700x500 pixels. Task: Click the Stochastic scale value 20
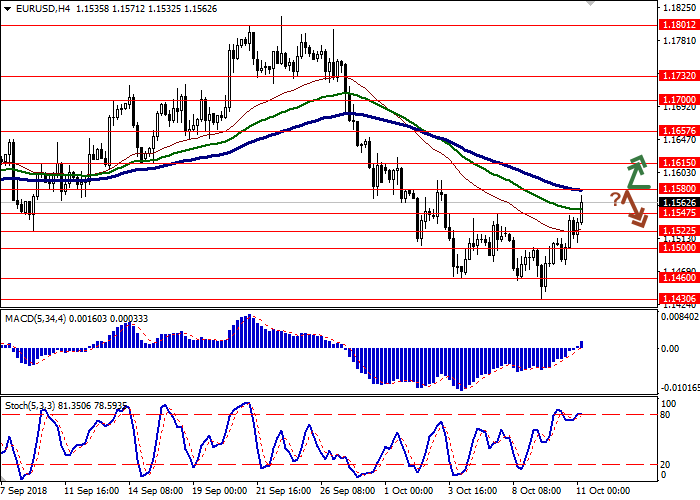(x=665, y=465)
